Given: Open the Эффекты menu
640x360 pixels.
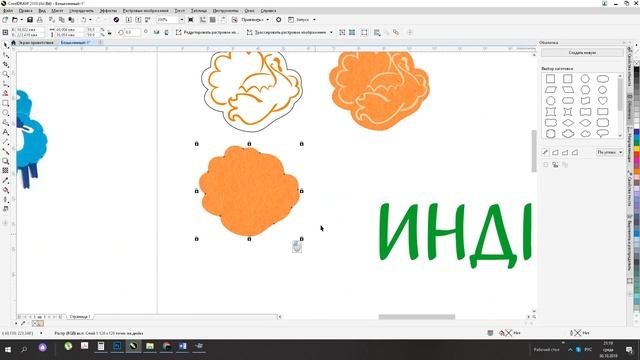Looking at the screenshot, I should (108, 11).
